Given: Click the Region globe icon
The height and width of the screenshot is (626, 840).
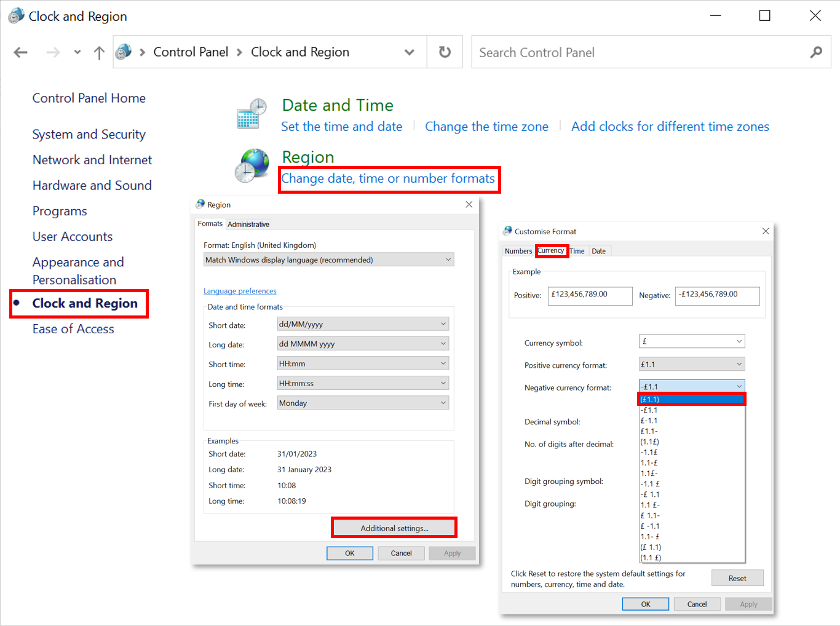Looking at the screenshot, I should [x=252, y=165].
